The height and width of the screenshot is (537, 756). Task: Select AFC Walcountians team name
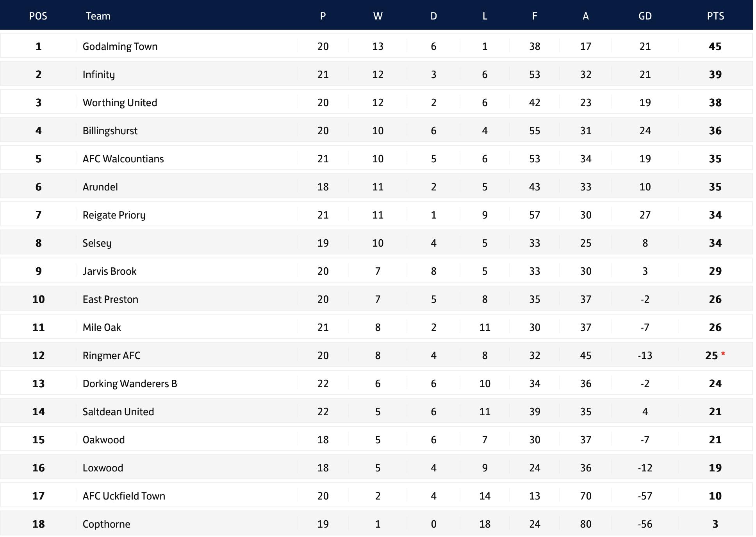point(123,159)
